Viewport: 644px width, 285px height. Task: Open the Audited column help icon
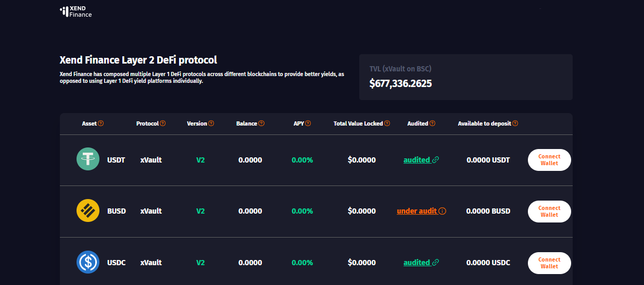[433, 123]
